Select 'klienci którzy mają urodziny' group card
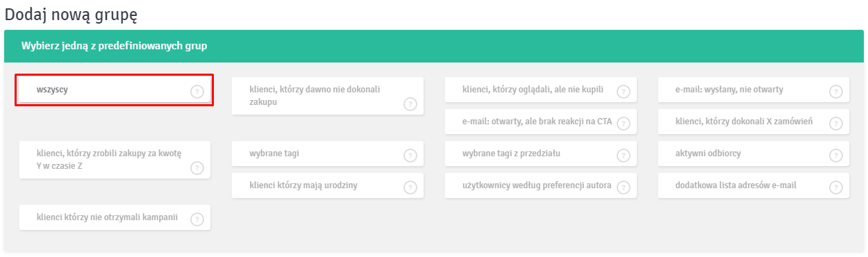Viewport: 868px width, 257px height. pos(327,185)
